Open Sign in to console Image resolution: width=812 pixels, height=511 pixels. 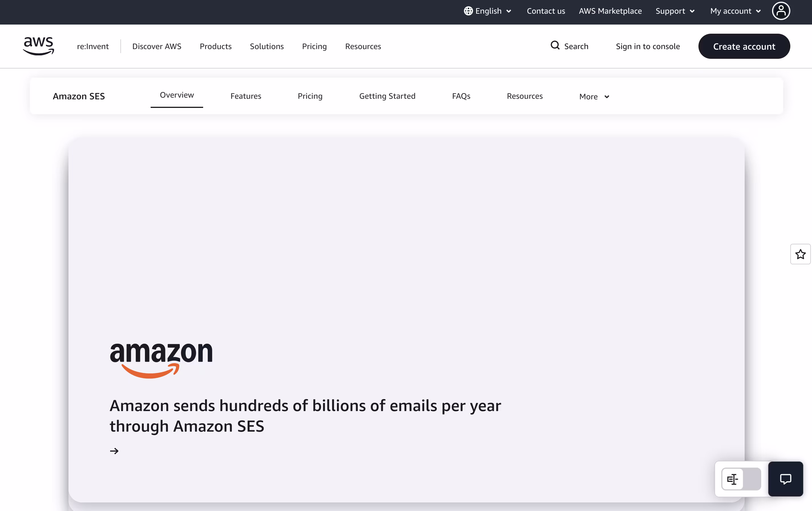pos(647,46)
